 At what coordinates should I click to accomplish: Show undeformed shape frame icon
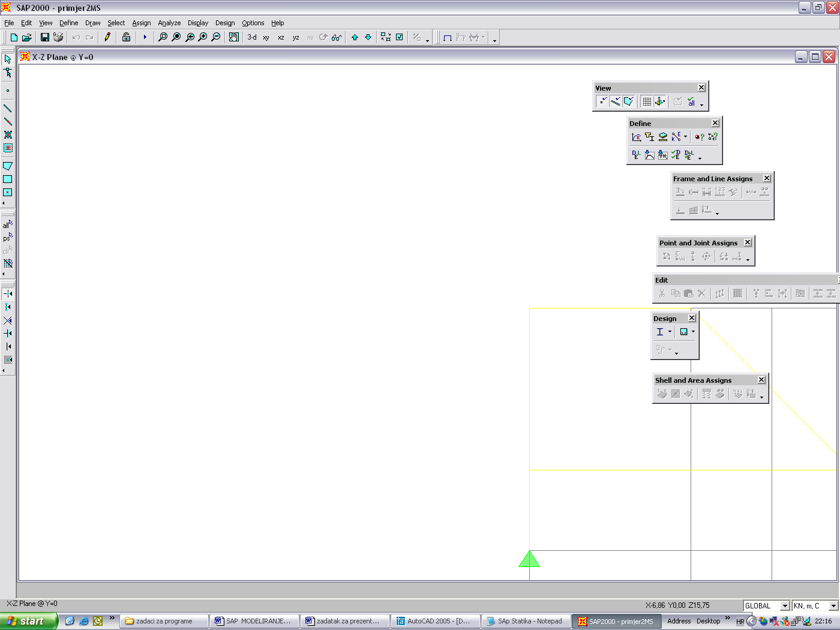pyautogui.click(x=447, y=37)
